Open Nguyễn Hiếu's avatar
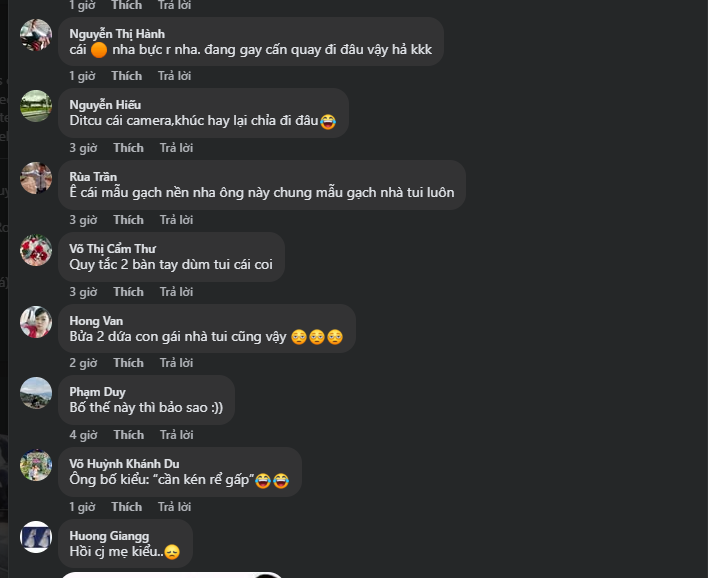This screenshot has height=578, width=708. 36,106
